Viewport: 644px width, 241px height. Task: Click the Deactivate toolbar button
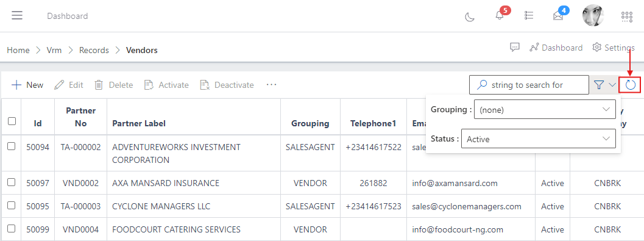(227, 85)
